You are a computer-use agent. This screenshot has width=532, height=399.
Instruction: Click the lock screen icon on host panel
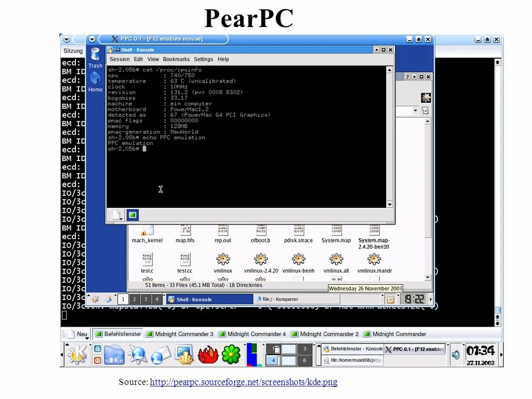[98, 349]
